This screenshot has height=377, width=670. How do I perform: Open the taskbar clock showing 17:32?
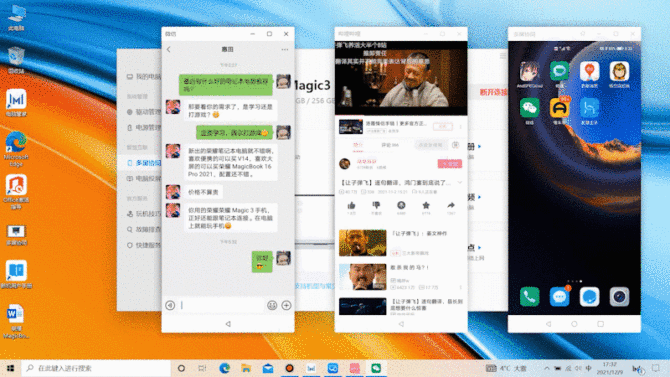click(609, 368)
